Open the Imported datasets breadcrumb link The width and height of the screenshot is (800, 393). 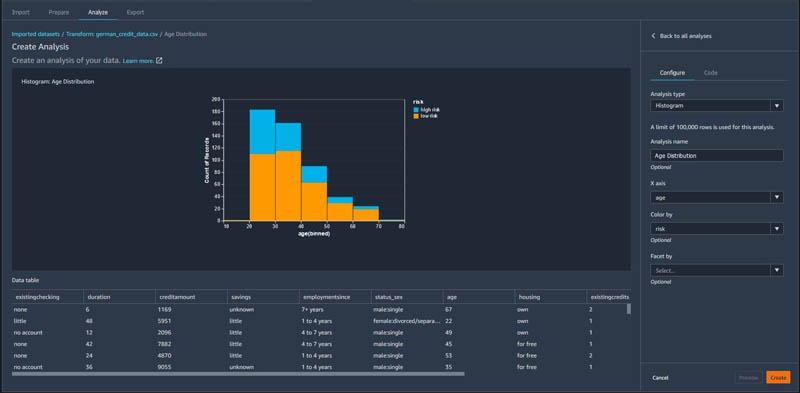click(x=36, y=34)
